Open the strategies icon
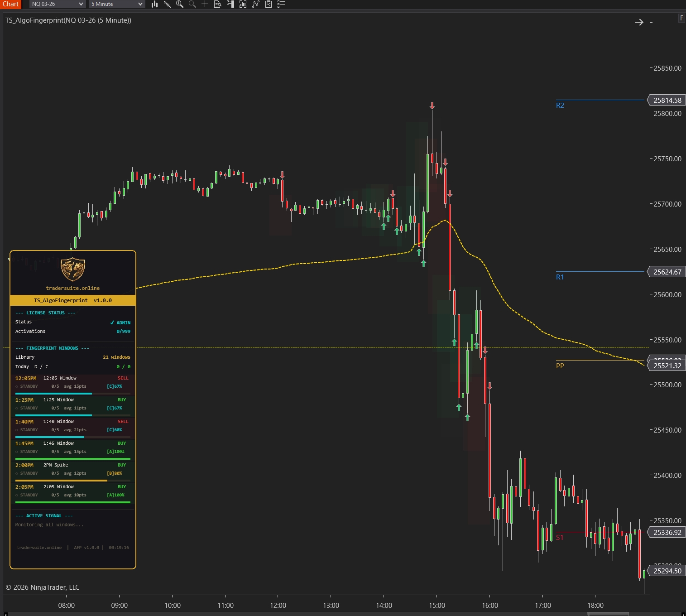686x616 pixels. [x=256, y=4]
